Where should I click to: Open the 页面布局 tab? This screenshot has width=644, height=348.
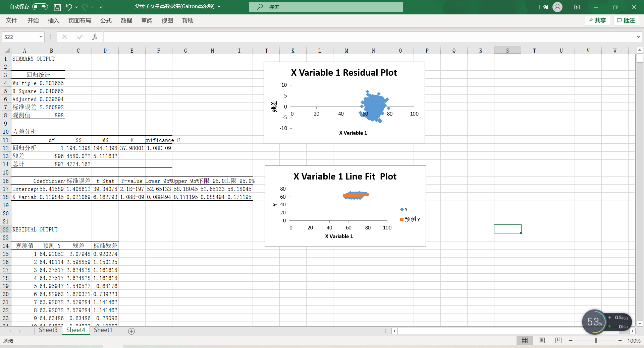pyautogui.click(x=79, y=21)
